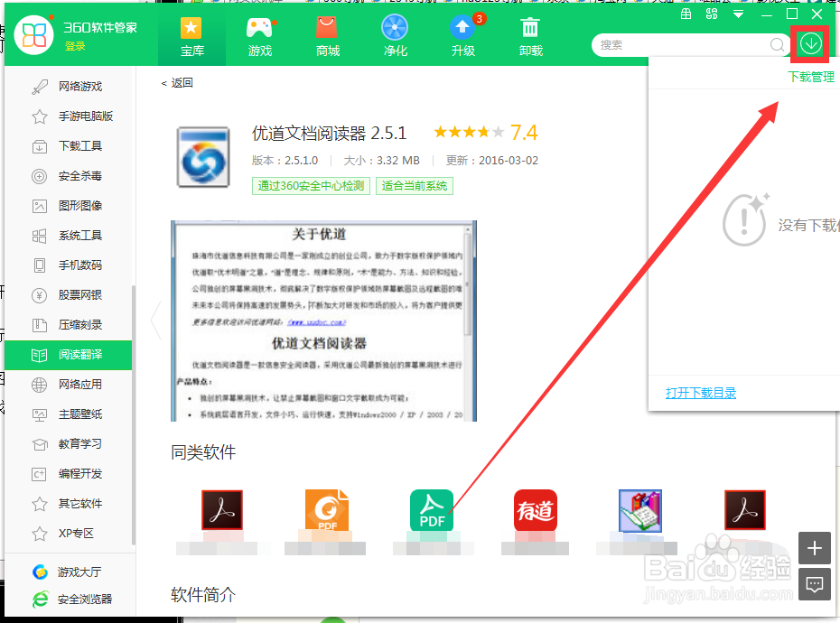The width and height of the screenshot is (840, 623).
Task: Click the magnifier search icon
Action: click(777, 45)
